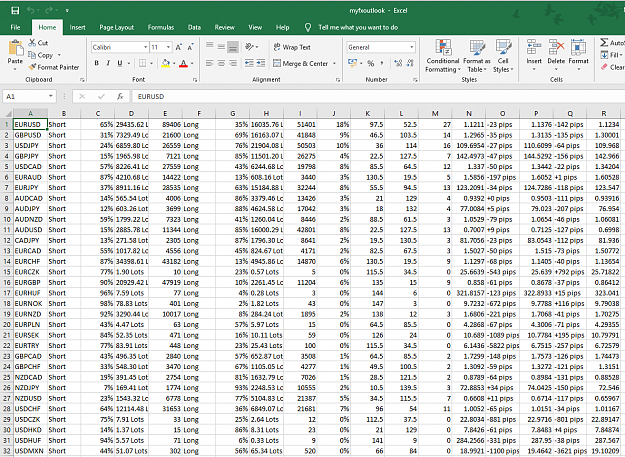Open the font size 11 dropdown

tap(168, 47)
